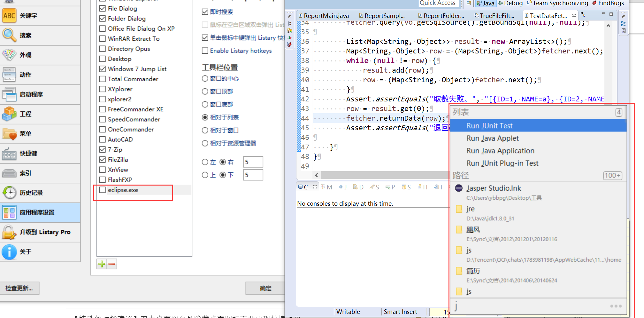Click Eclipse Open Perspective icon
Viewport: 644px width, 318px height.
[x=469, y=3]
